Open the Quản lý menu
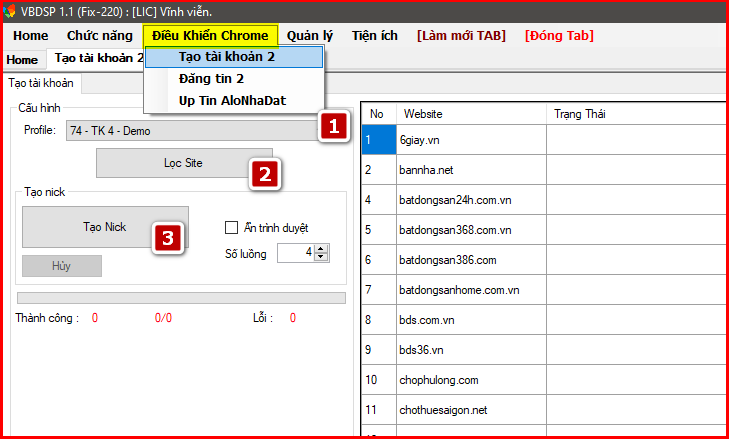Image resolution: width=729 pixels, height=439 pixels. click(310, 35)
